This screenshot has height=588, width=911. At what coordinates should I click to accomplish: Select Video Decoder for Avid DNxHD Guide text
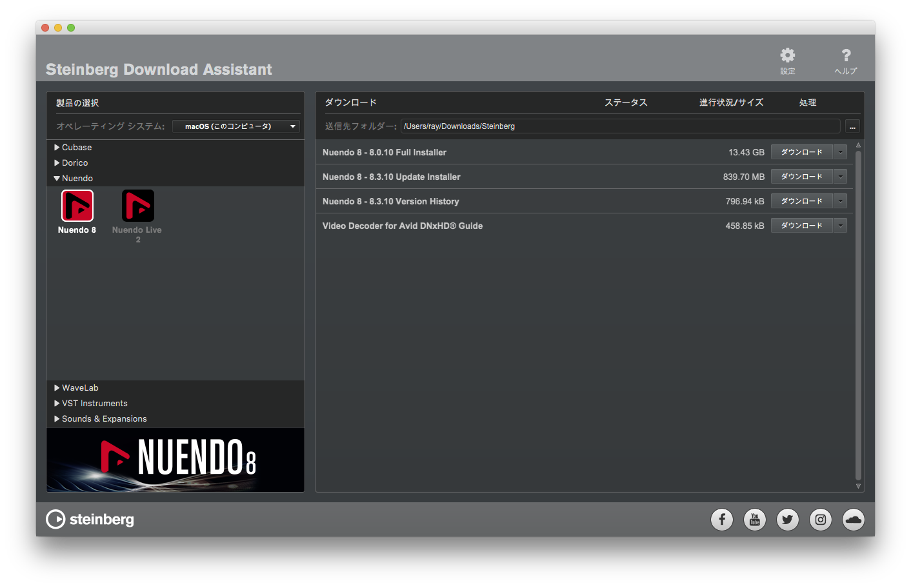403,226
